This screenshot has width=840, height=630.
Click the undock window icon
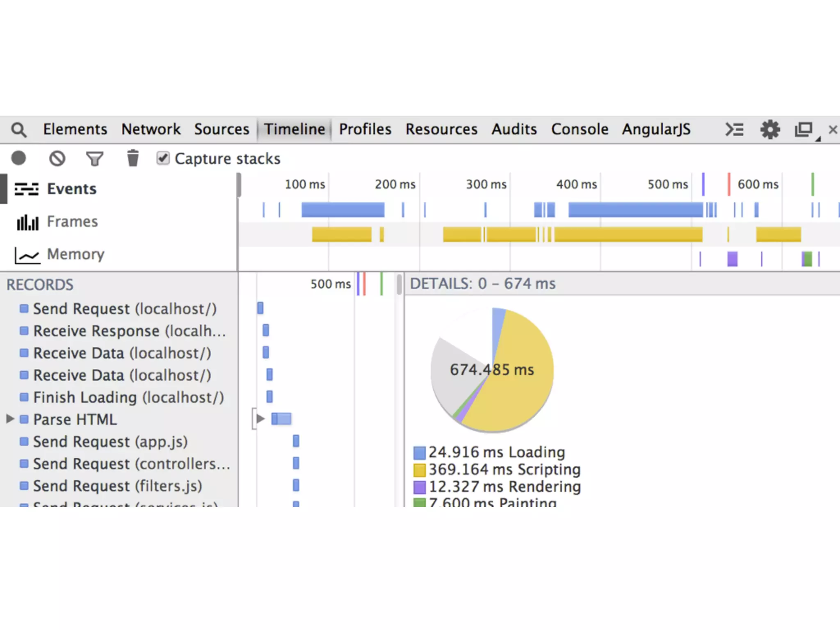(804, 130)
